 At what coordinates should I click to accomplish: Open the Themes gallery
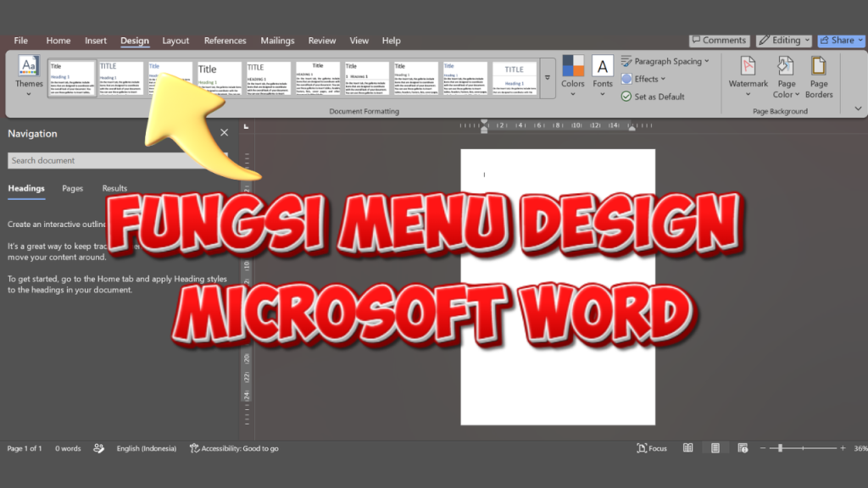(x=29, y=75)
